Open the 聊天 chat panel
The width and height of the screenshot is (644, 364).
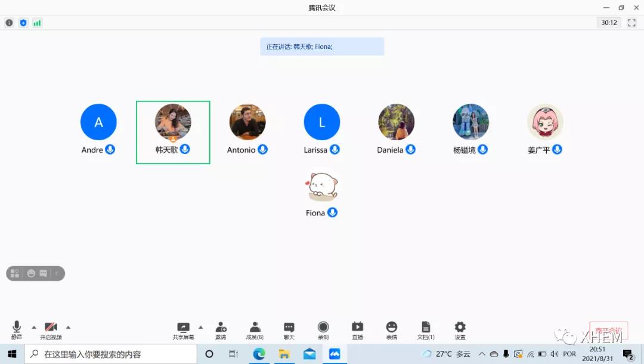click(x=289, y=330)
